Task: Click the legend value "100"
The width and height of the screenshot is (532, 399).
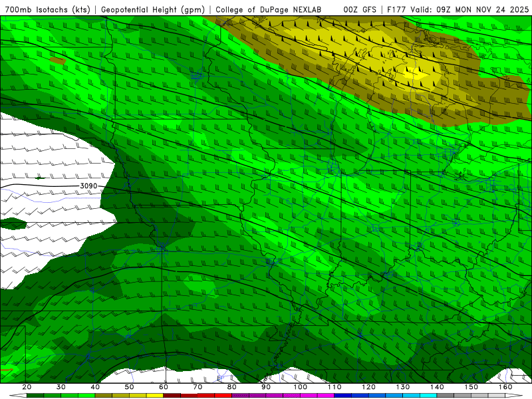Action: point(301,387)
